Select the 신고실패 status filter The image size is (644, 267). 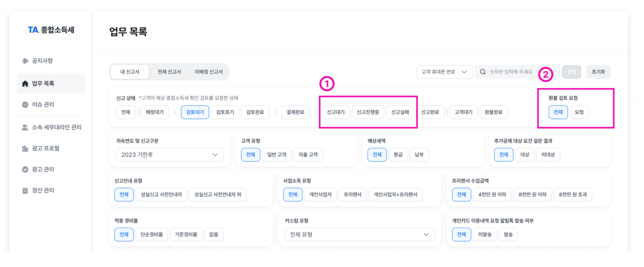(400, 112)
